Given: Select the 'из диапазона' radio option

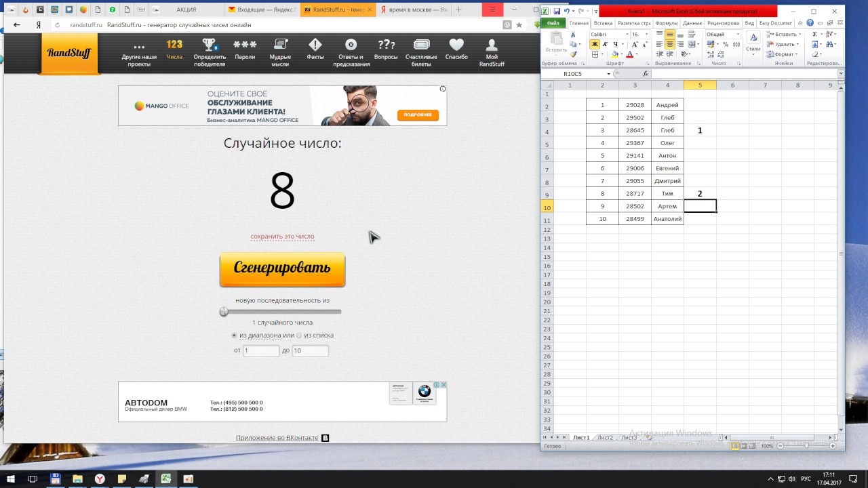Looking at the screenshot, I should click(x=234, y=335).
